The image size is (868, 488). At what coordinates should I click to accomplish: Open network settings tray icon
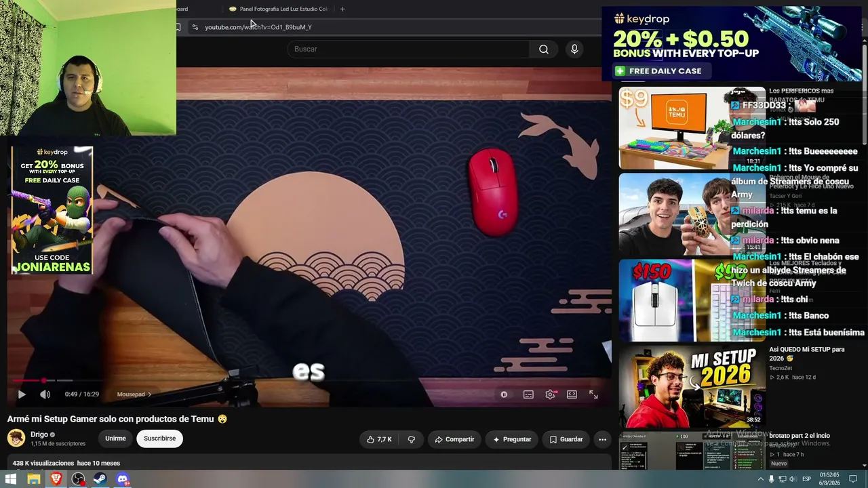click(x=783, y=479)
